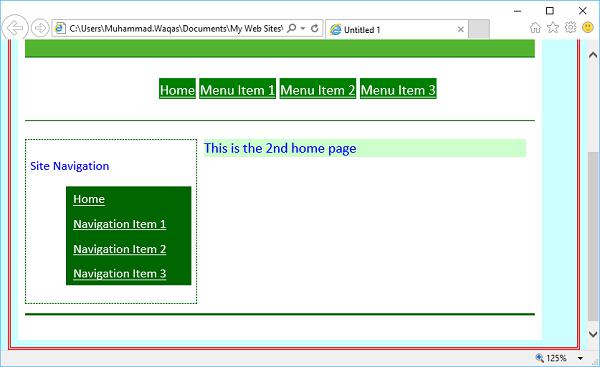Close the Untitled 1 tab

coord(461,29)
